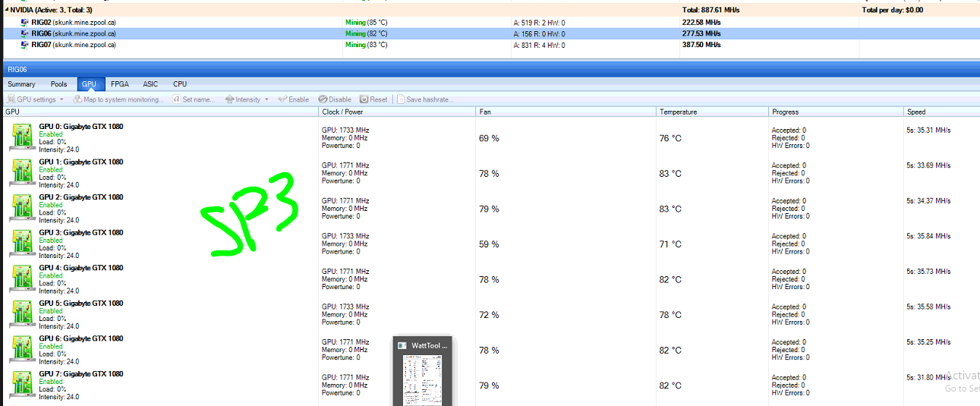Open the CPU tab

tap(180, 84)
